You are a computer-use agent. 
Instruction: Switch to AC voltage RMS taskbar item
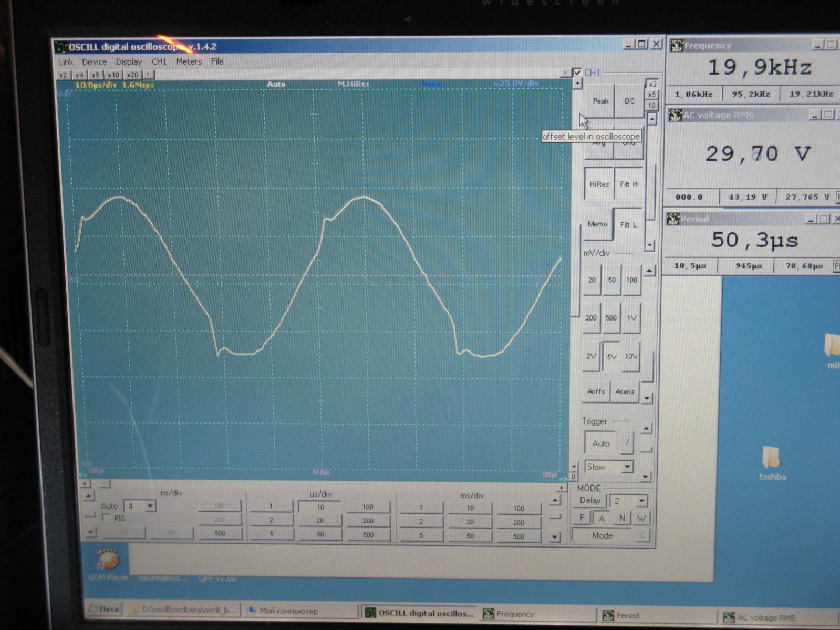780,617
